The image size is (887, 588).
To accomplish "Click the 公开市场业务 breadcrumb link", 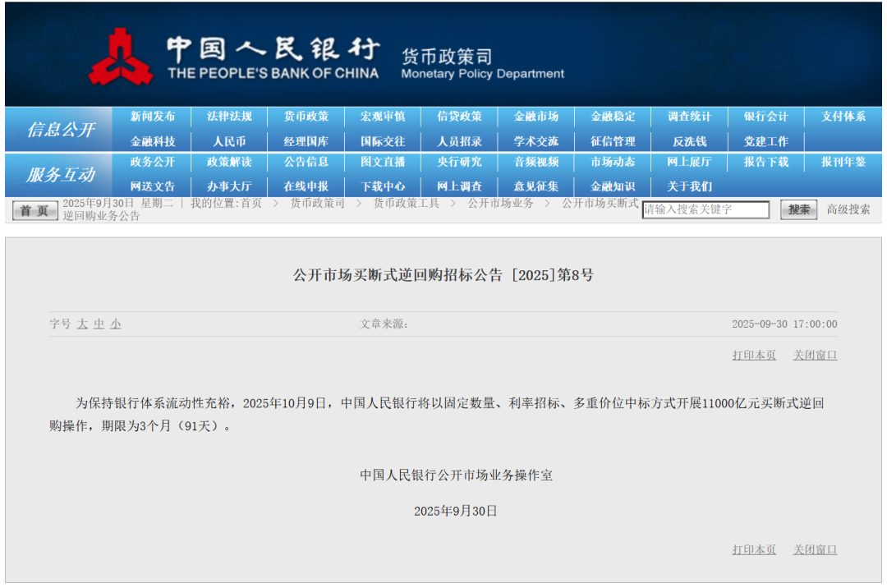I will point(501,203).
